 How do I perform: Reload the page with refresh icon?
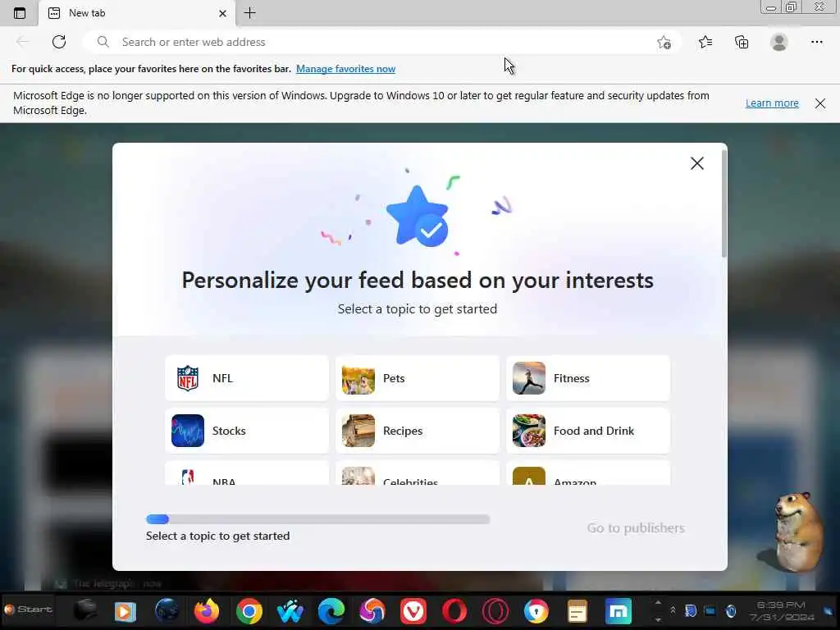(x=59, y=42)
